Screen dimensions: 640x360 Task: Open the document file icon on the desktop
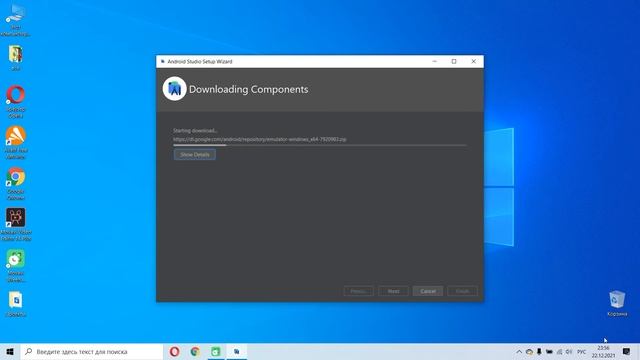pos(16,300)
